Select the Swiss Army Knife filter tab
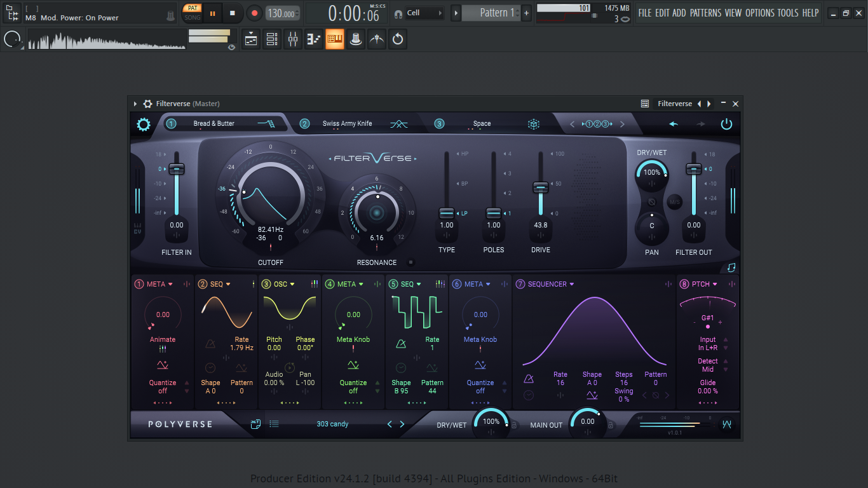 click(x=347, y=124)
